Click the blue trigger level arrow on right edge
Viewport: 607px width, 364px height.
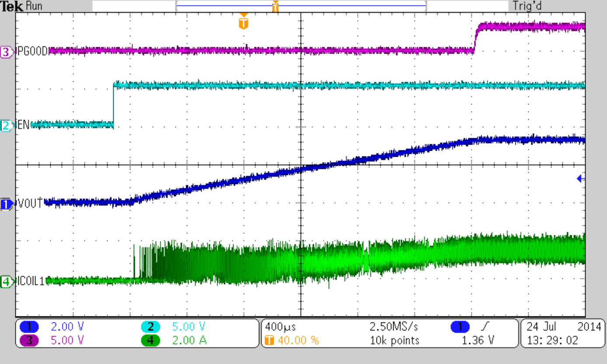pyautogui.click(x=580, y=178)
